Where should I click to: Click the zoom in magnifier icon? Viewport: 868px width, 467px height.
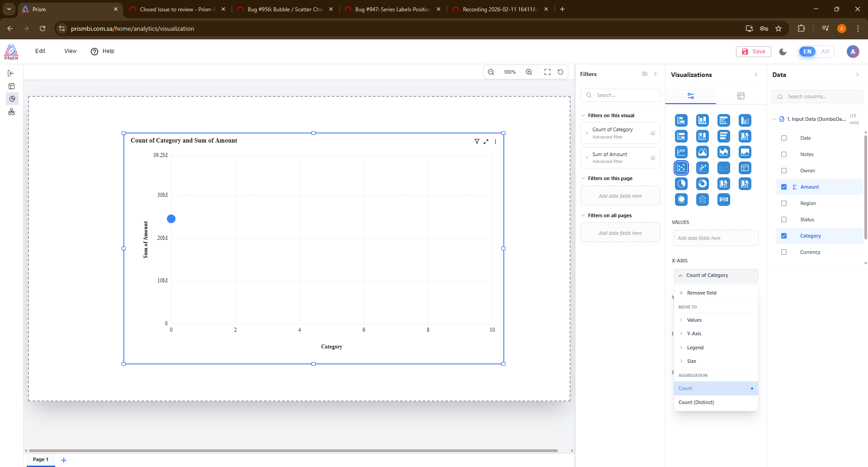point(529,72)
